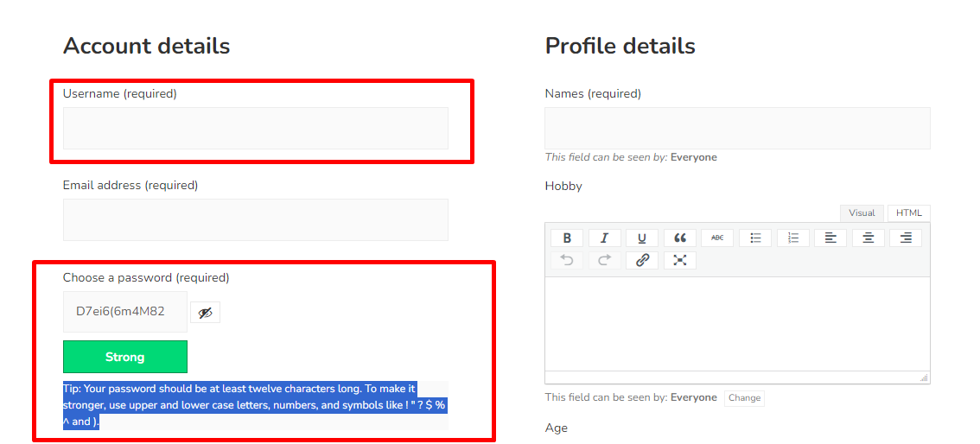
Task: Insert a numbered list
Action: 793,238
